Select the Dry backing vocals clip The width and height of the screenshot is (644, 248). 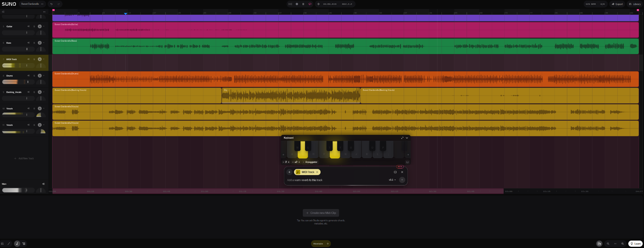[291, 96]
